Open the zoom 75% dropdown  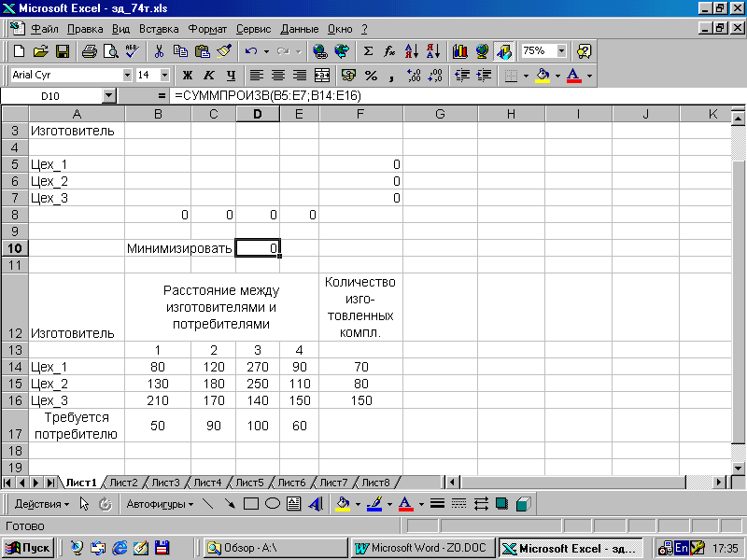coord(562,50)
